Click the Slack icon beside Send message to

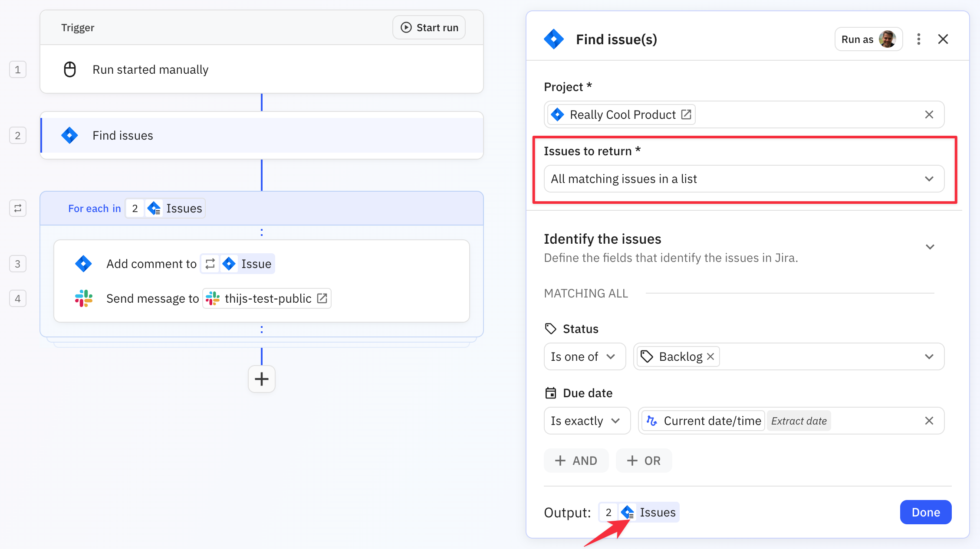(x=83, y=298)
